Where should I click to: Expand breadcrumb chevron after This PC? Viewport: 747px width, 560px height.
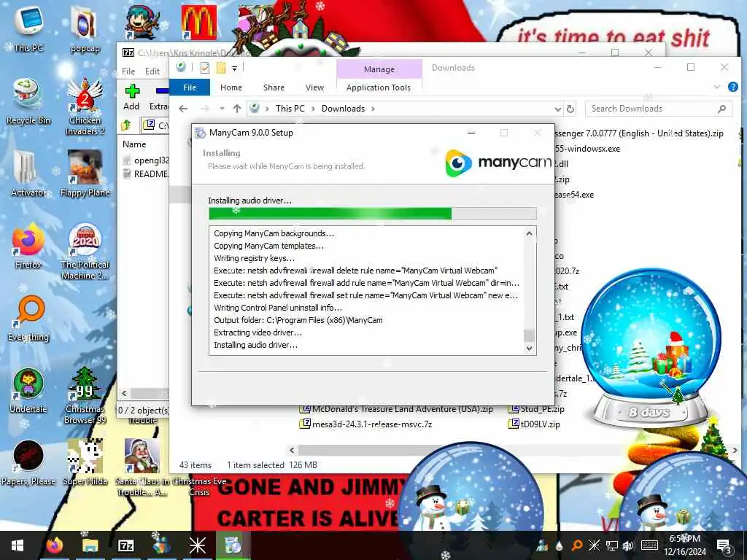click(313, 109)
